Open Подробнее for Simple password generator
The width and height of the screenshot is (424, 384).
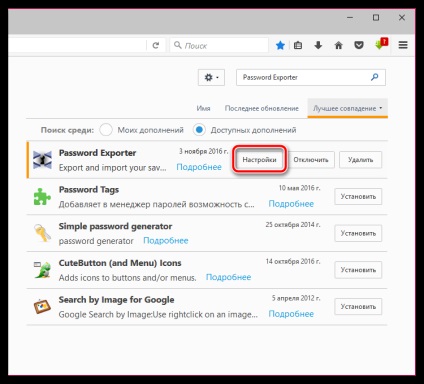tap(166, 240)
